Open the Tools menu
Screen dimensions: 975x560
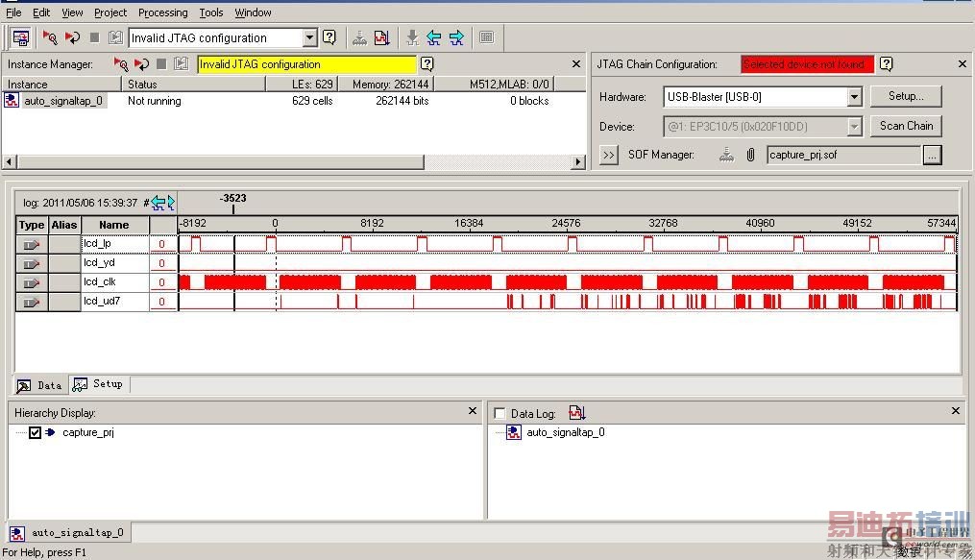tap(210, 12)
